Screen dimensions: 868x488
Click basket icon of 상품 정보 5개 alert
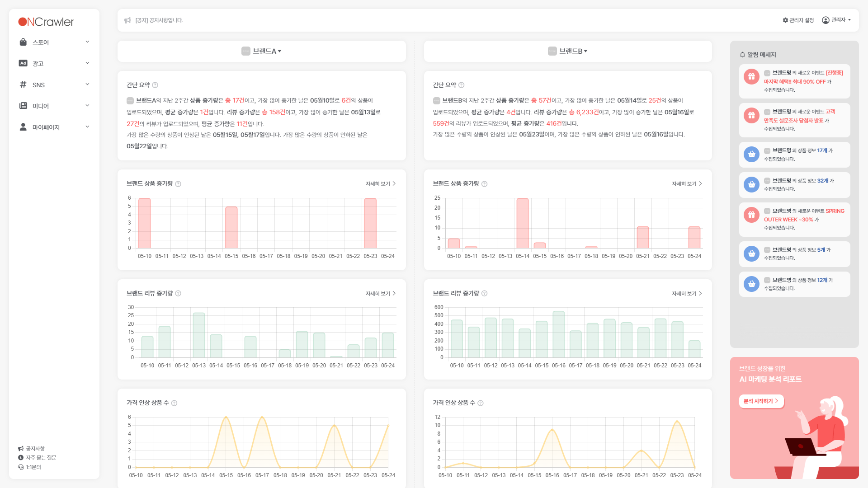pyautogui.click(x=751, y=254)
